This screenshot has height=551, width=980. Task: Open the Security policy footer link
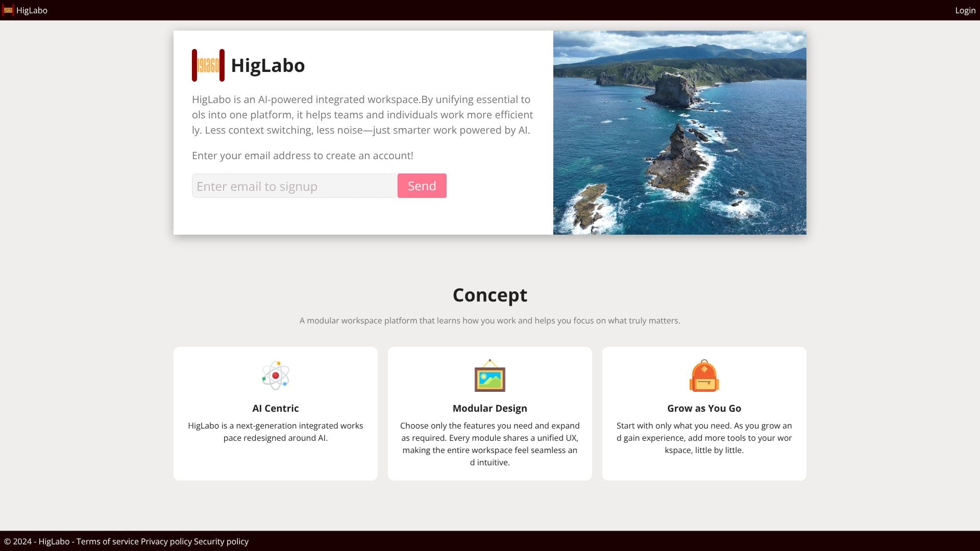click(221, 541)
